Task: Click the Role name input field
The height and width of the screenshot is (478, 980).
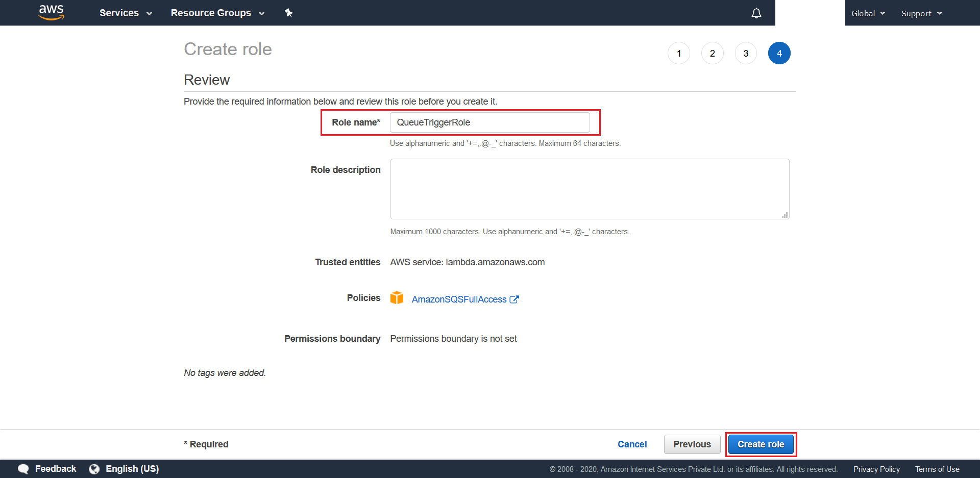Action: 490,122
